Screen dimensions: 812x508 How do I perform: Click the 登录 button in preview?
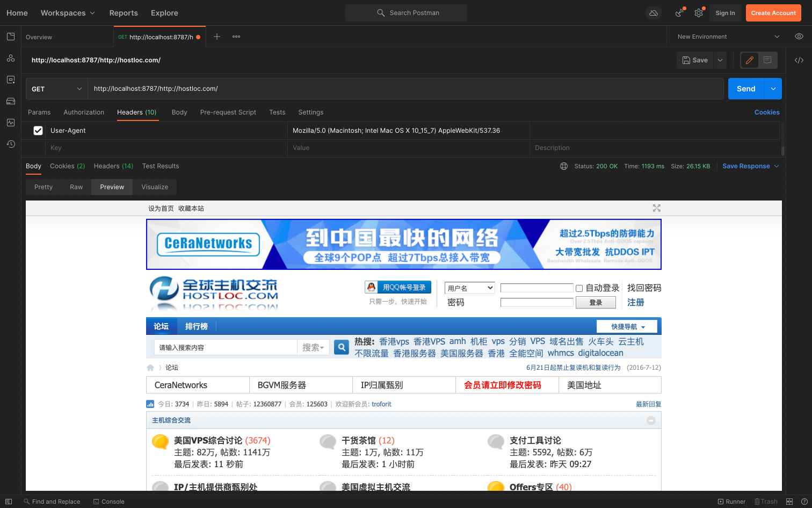(x=596, y=303)
